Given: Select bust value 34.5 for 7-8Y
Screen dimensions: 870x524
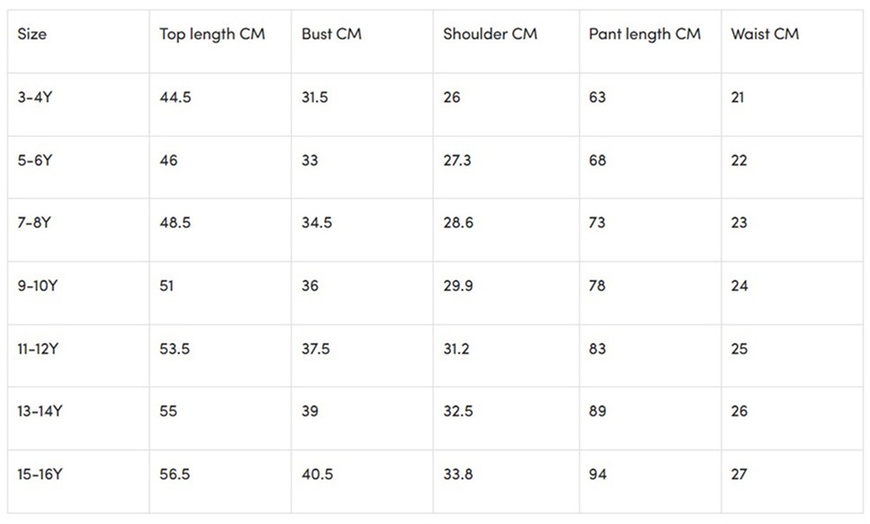Looking at the screenshot, I should pyautogui.click(x=317, y=223).
